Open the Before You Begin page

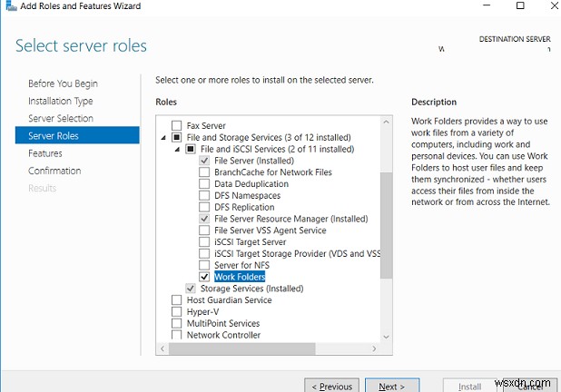(x=61, y=83)
